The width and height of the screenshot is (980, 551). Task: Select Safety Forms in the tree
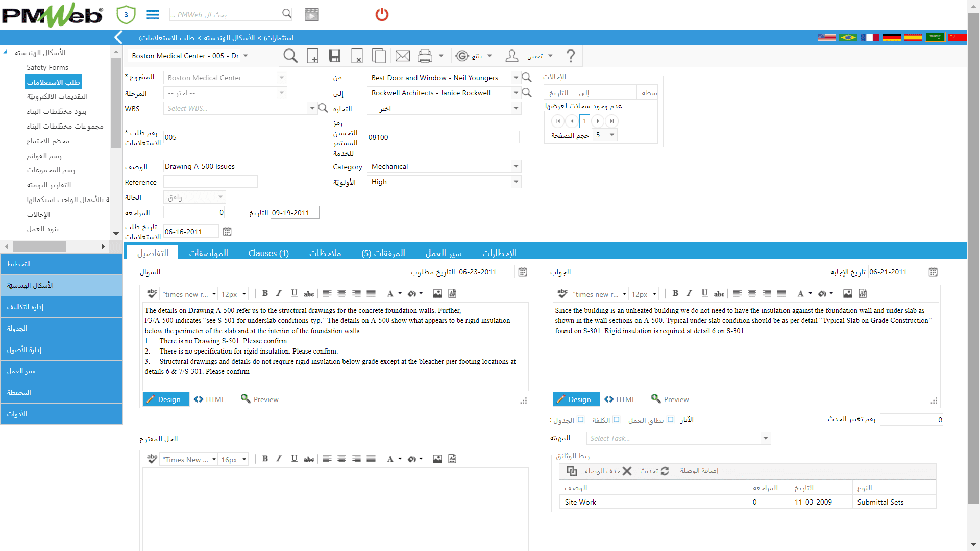point(47,67)
